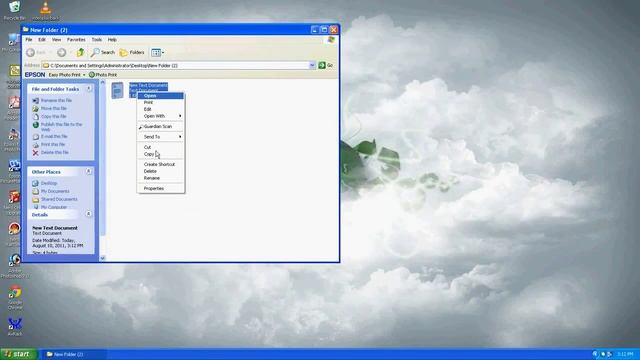Collapse the Other Places panel
The height and width of the screenshot is (360, 640).
click(89, 171)
